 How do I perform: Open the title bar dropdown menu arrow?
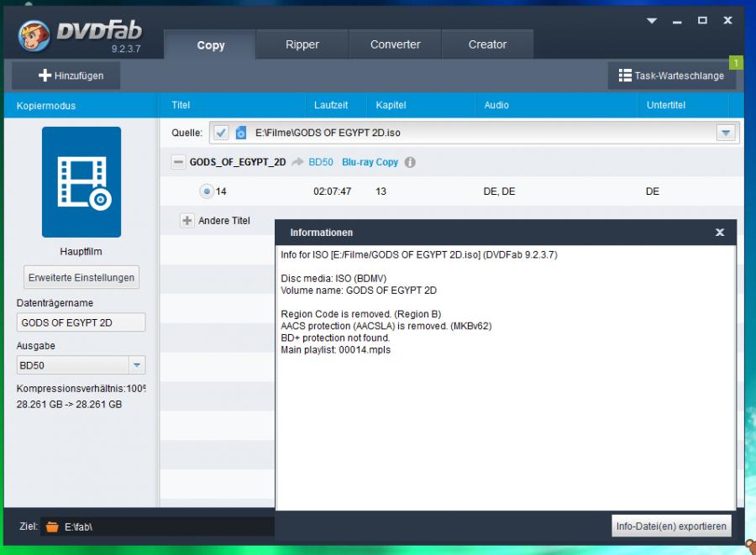tap(652, 21)
